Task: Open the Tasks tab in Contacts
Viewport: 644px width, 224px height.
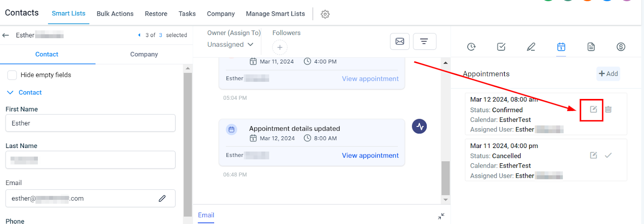Action: tap(187, 14)
